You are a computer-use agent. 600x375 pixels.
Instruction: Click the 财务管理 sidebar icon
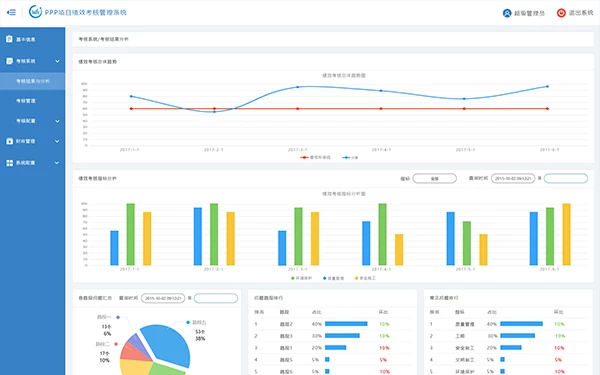point(10,141)
